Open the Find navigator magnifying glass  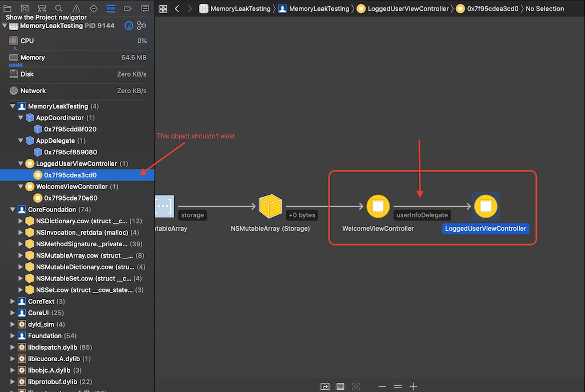(59, 9)
